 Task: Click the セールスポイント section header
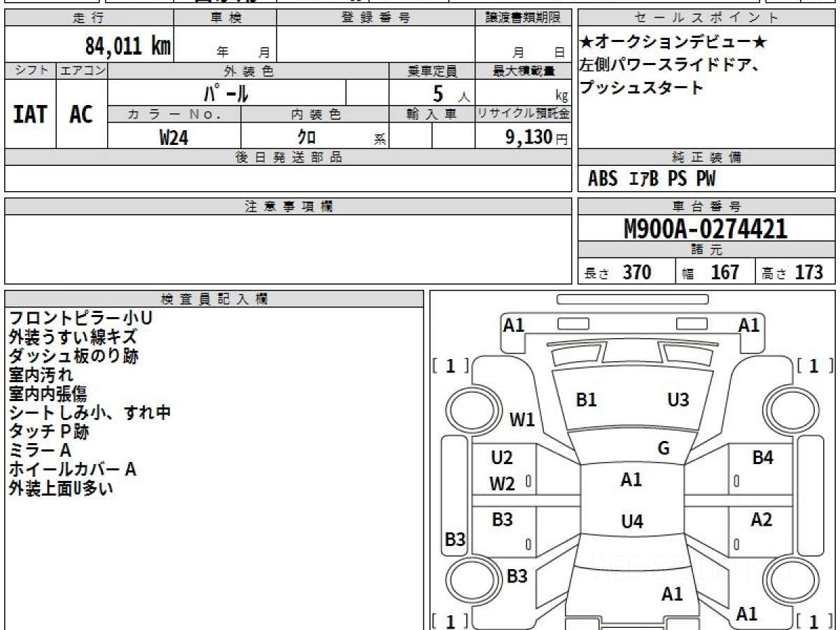click(707, 18)
